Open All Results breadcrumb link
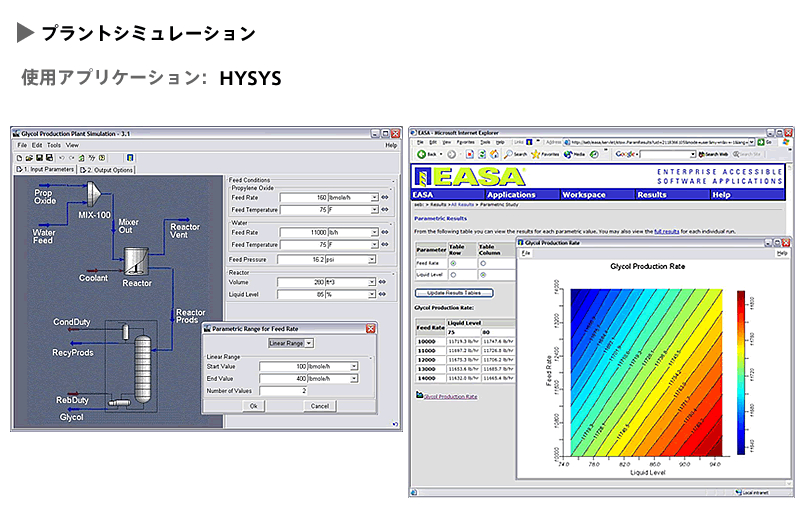 463,205
